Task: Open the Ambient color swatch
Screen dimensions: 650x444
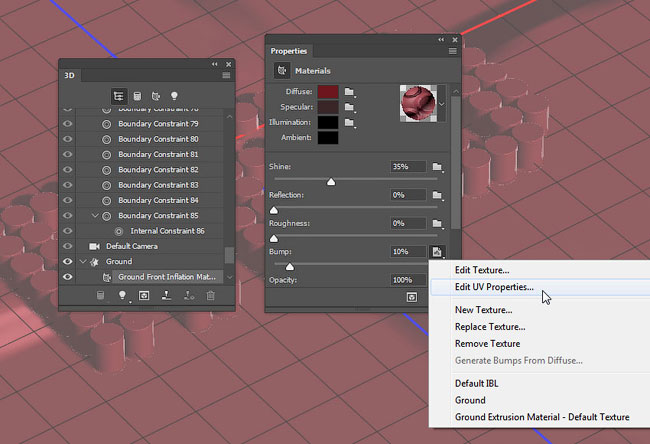Action: point(328,138)
